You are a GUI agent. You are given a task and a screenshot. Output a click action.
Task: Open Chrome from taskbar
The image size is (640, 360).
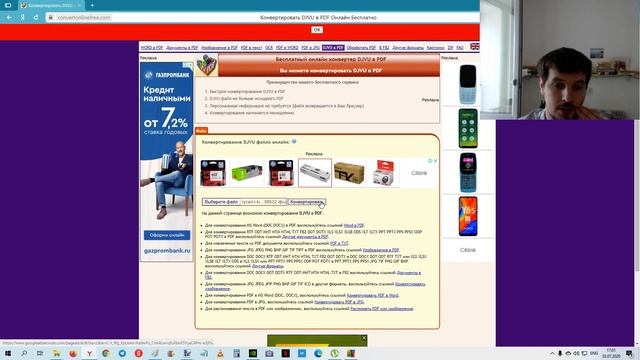click(x=105, y=353)
